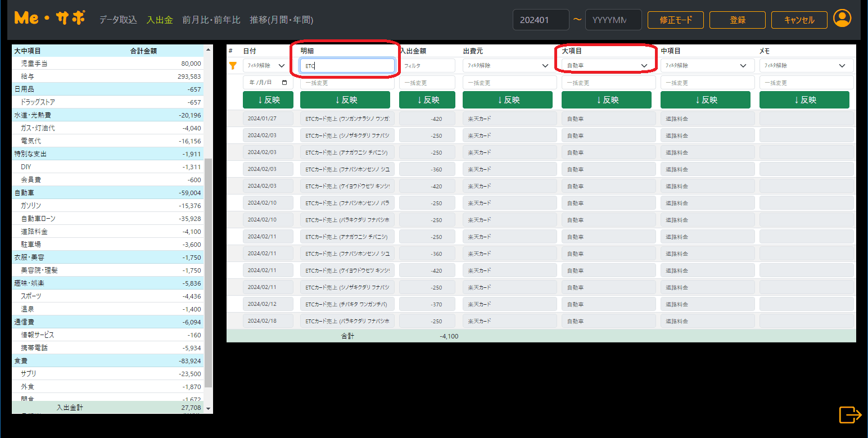868x438 pixels.
Task: Go to データ取込 menu
Action: point(118,20)
